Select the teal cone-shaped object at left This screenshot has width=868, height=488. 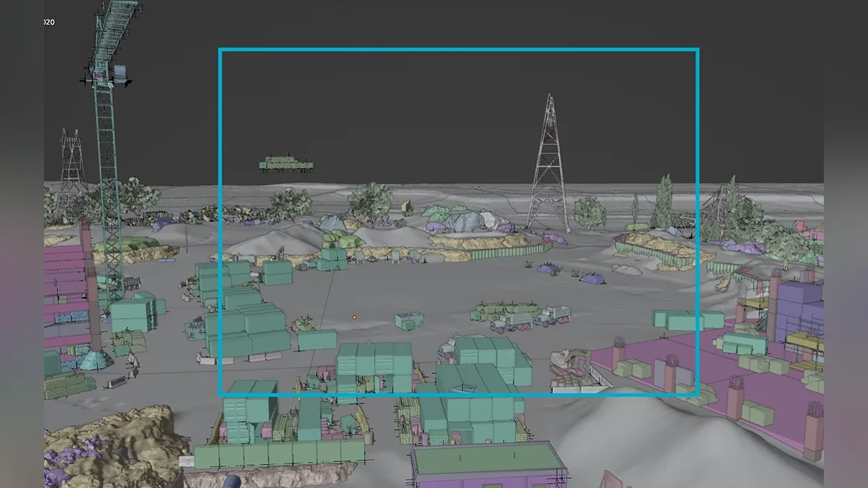pos(95,358)
